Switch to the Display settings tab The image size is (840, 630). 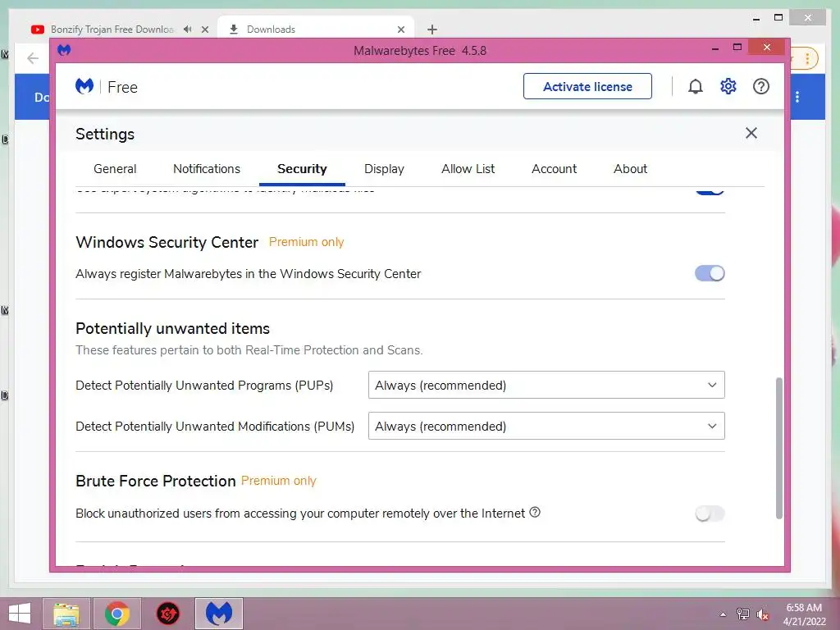click(x=384, y=169)
